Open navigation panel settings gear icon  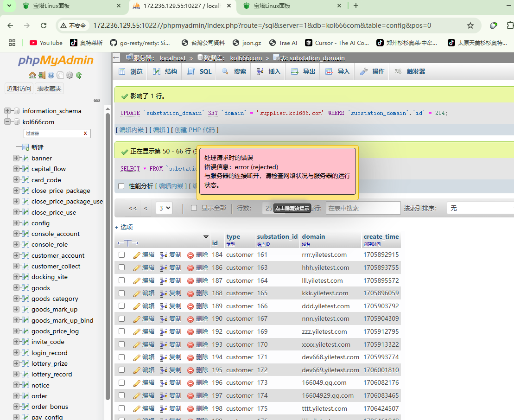click(x=70, y=75)
